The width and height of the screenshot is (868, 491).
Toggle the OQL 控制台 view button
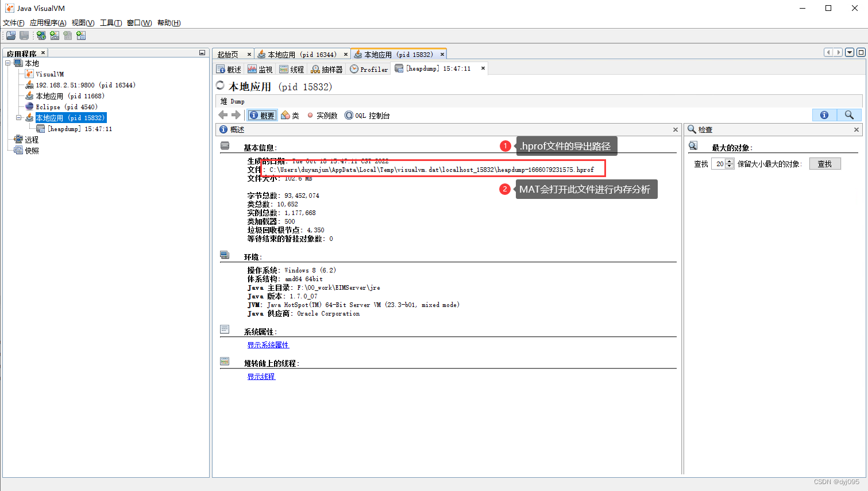click(x=367, y=116)
